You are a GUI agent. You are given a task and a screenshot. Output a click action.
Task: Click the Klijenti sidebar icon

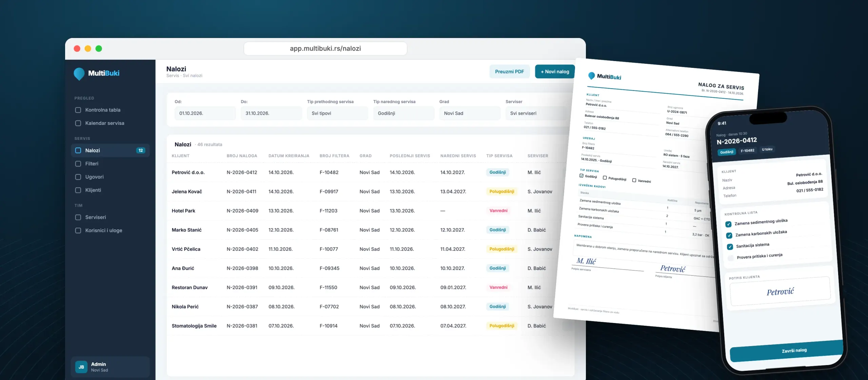[78, 190]
